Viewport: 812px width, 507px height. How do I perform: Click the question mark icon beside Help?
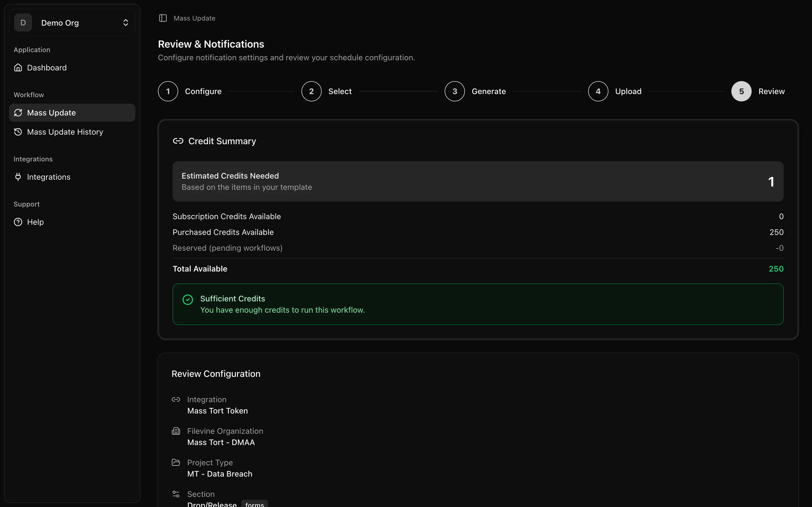click(x=18, y=222)
